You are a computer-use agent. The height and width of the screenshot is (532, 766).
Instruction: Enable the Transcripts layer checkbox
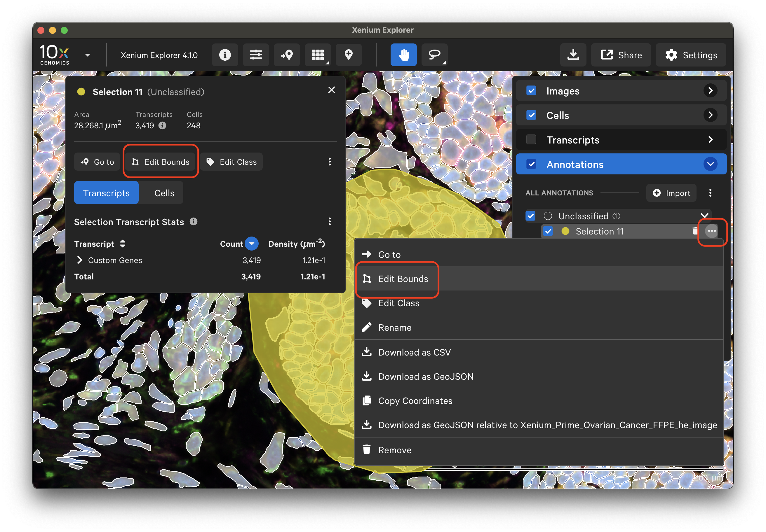[531, 140]
